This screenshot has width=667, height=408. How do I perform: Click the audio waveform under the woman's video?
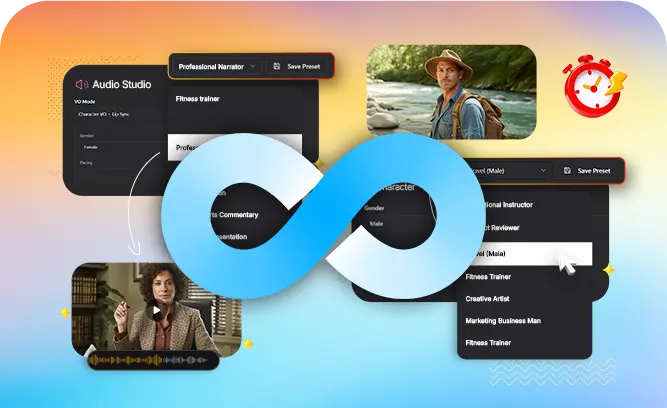coord(153,360)
